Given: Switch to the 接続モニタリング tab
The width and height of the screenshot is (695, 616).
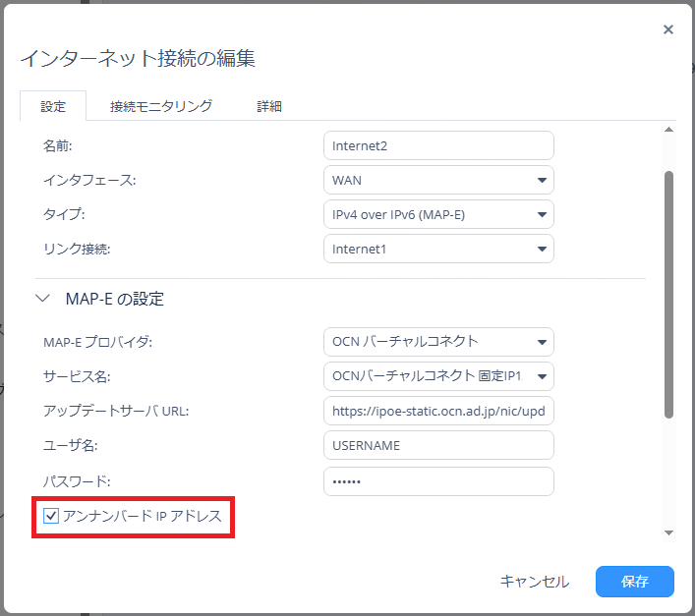Looking at the screenshot, I should pyautogui.click(x=161, y=106).
